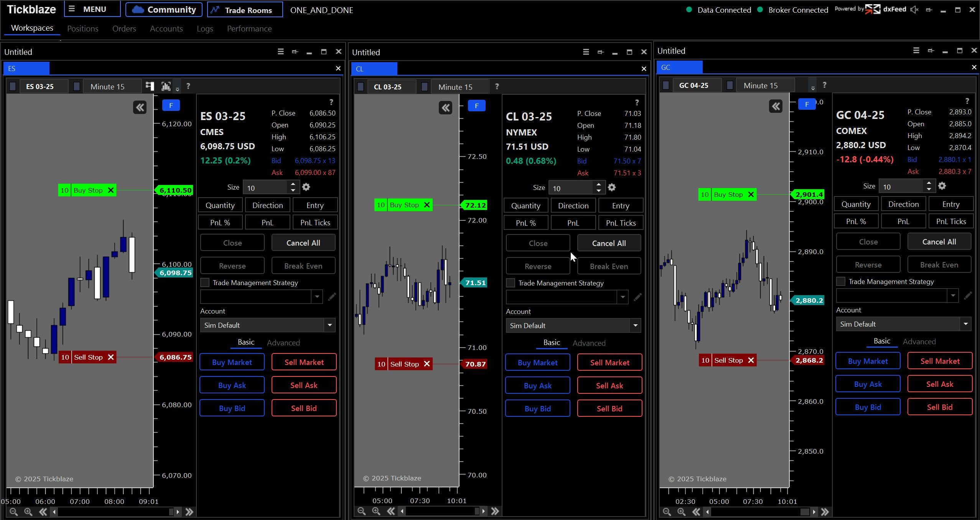This screenshot has height=520, width=980.
Task: Open the Community button
Action: point(164,10)
